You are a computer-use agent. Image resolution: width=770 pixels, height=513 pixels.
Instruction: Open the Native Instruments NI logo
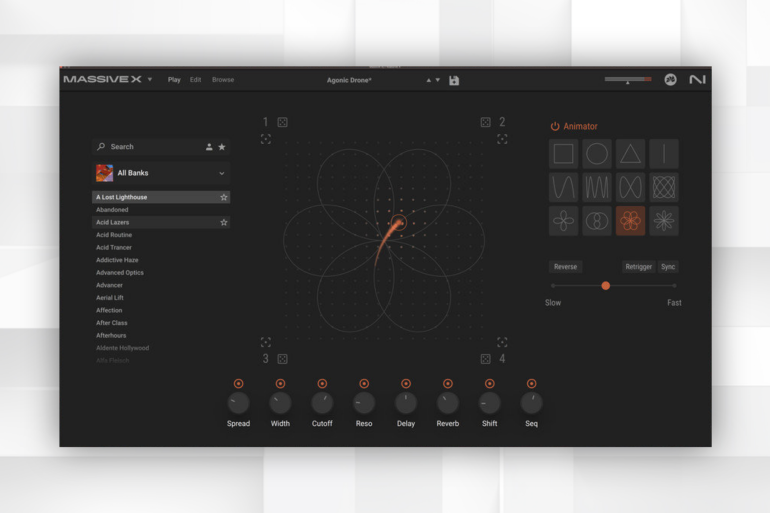[697, 80]
